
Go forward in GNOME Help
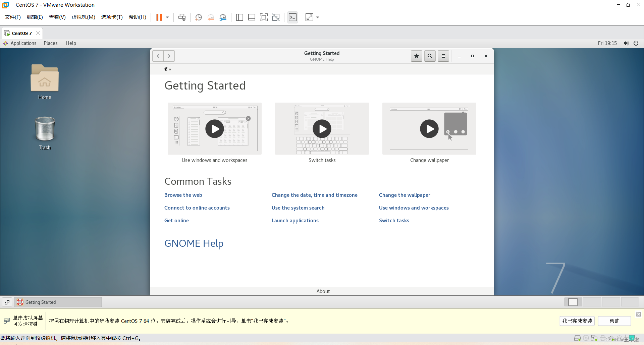pyautogui.click(x=169, y=56)
